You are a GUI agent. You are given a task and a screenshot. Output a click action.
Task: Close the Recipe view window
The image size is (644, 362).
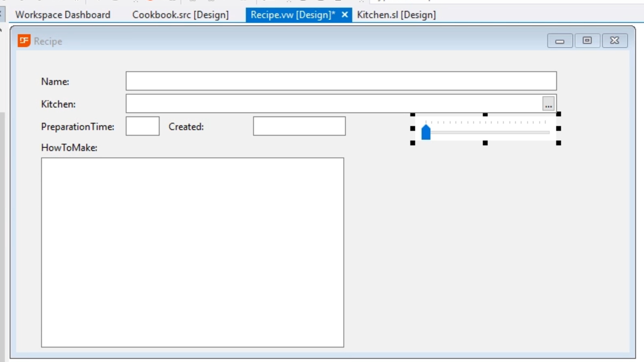614,41
